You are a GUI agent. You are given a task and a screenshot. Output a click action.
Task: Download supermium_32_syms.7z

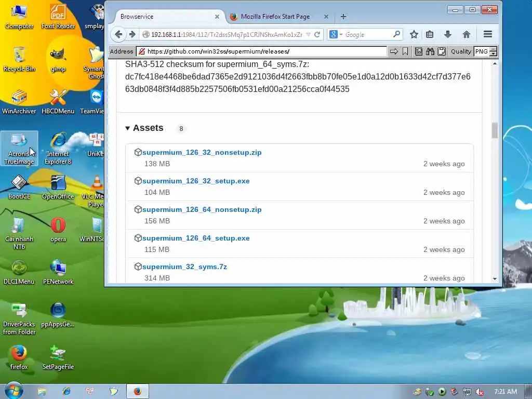pos(184,267)
